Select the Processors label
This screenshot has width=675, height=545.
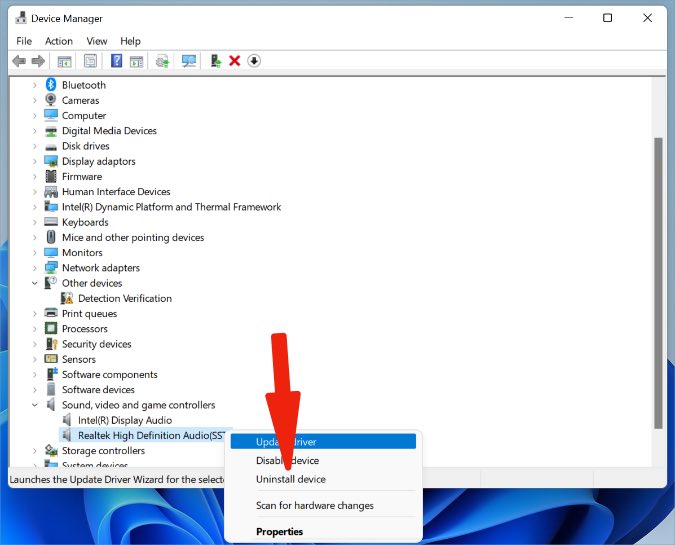click(x=85, y=328)
